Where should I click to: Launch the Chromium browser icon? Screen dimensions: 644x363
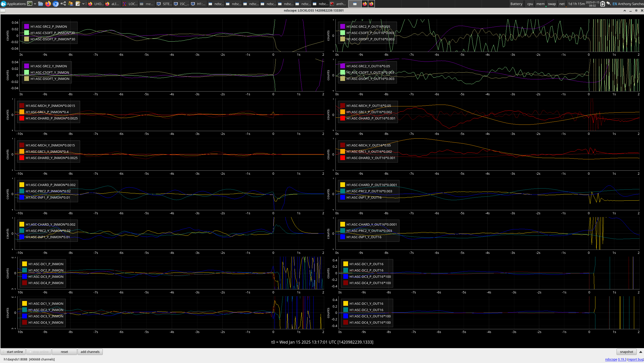(56, 4)
